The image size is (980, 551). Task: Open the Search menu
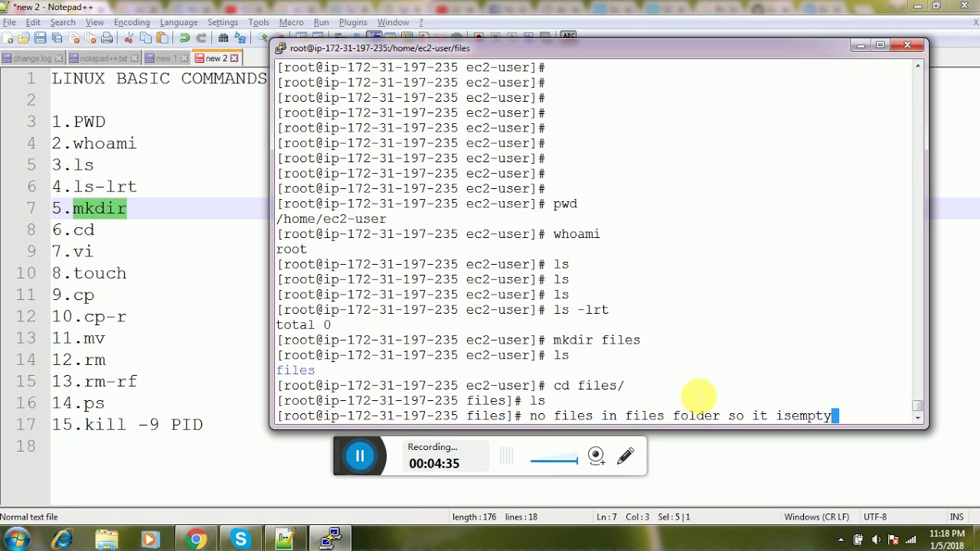63,22
